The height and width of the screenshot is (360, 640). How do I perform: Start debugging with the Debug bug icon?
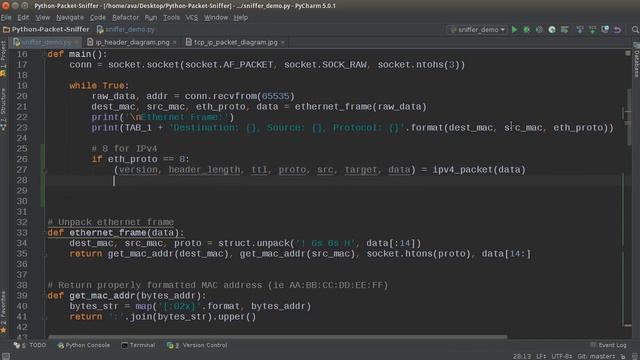pyautogui.click(x=527, y=30)
